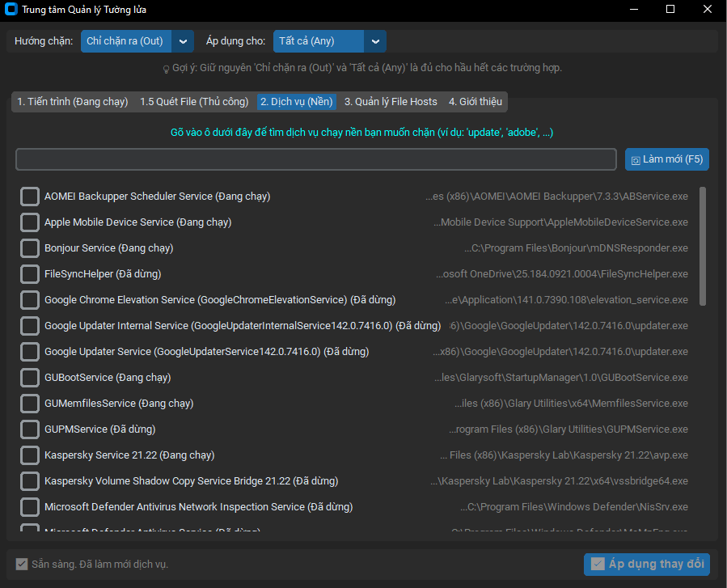The image size is (727, 588).
Task: Click the lightbulb hint icon beside Gợi ý
Action: coord(166,69)
